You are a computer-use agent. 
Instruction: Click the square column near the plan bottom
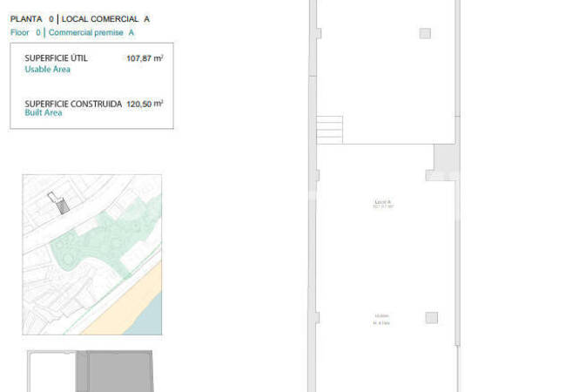point(431,317)
